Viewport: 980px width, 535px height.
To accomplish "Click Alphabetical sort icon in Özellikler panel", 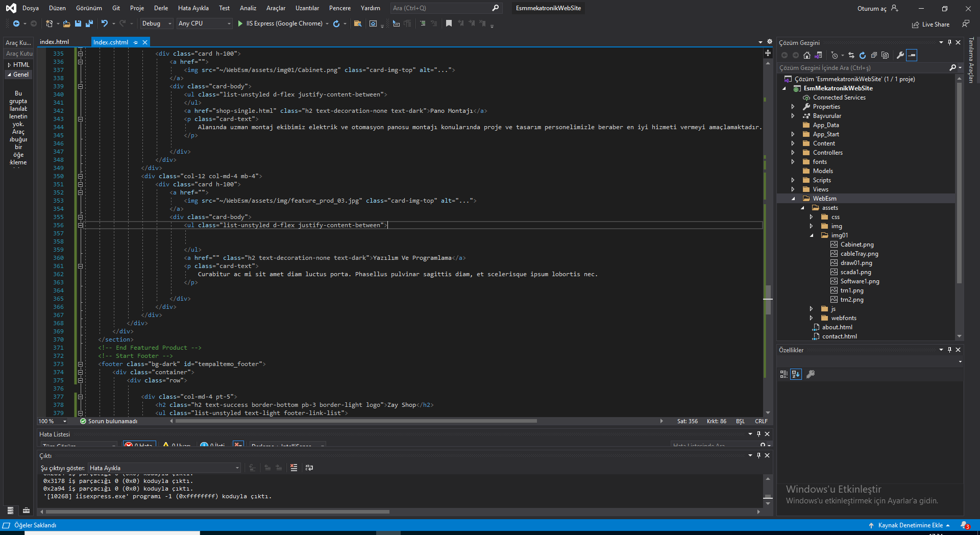I will pyautogui.click(x=796, y=374).
